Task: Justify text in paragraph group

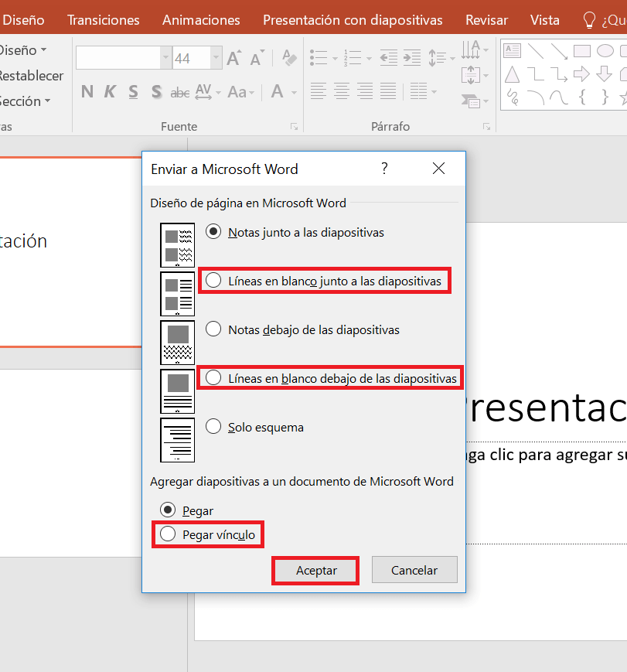Action: (388, 91)
